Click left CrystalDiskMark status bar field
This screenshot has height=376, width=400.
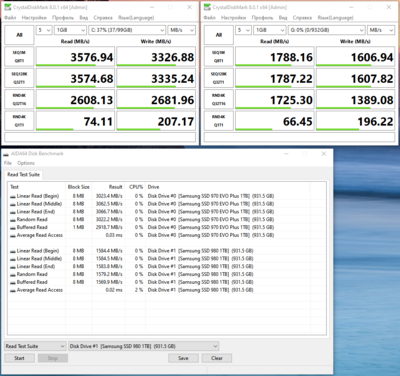(x=100, y=137)
